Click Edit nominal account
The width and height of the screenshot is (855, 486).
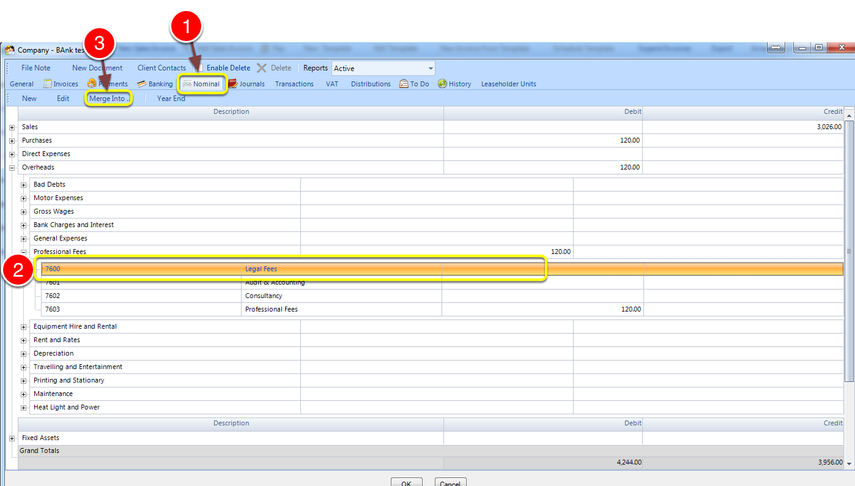[x=63, y=99]
